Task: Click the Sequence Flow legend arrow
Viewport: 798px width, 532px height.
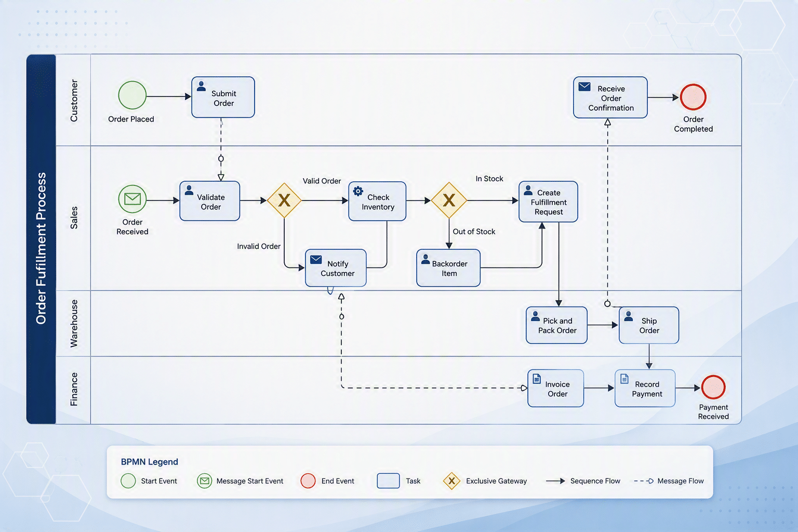Action: click(555, 481)
